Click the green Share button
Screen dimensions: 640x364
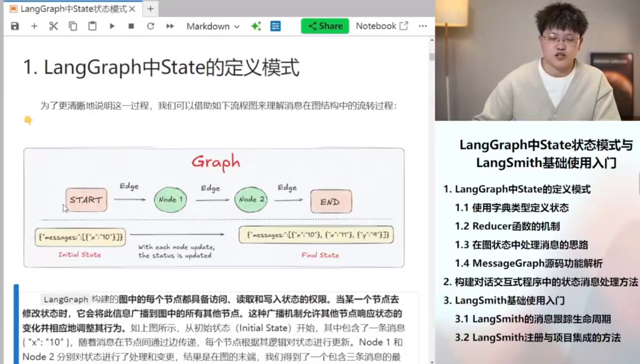(x=325, y=26)
